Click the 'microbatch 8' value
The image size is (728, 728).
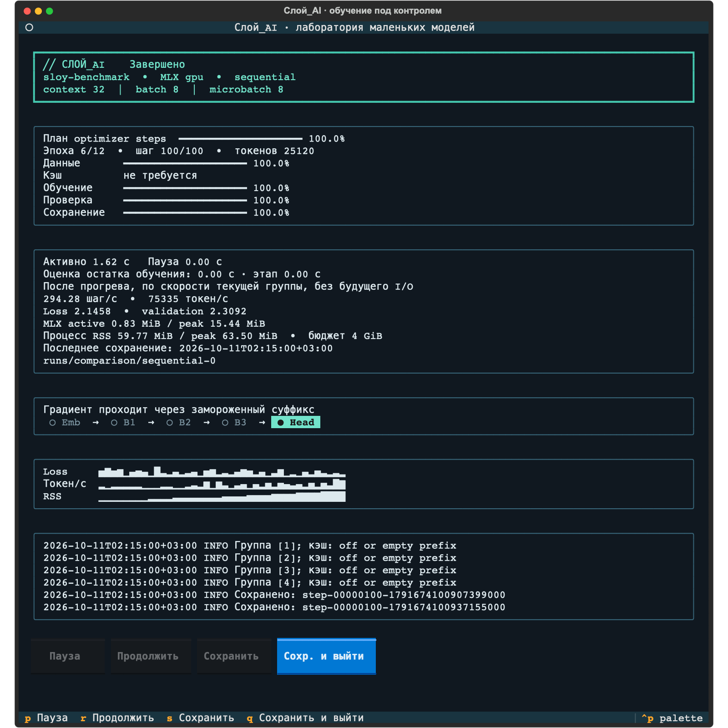pyautogui.click(x=246, y=90)
